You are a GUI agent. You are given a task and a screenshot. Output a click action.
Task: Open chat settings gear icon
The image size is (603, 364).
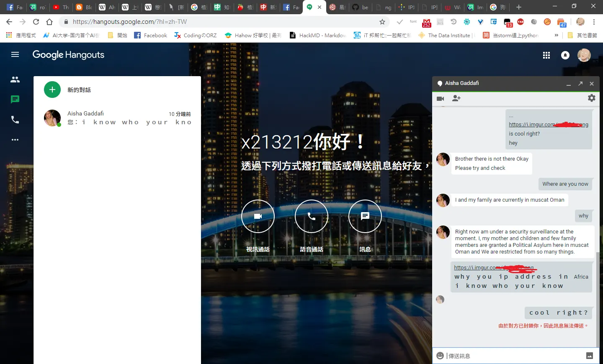pos(591,98)
